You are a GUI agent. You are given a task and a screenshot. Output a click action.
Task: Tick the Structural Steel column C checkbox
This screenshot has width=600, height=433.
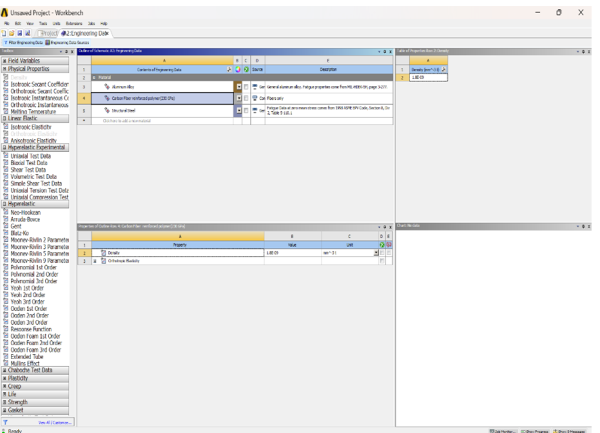(x=246, y=111)
